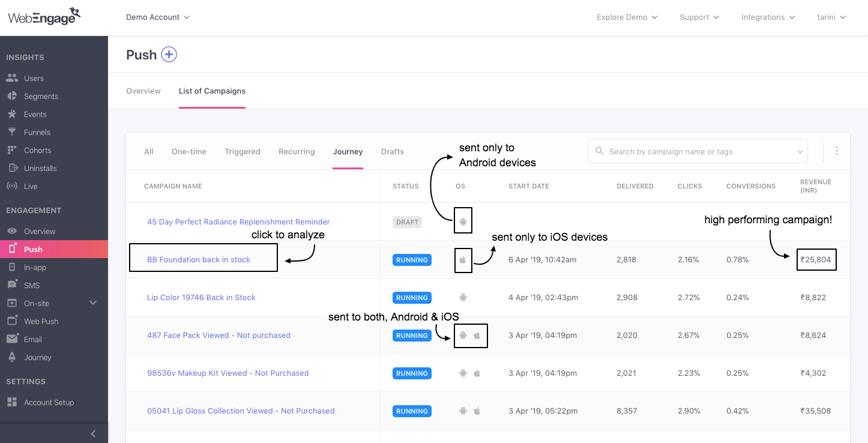Screen dimensions: 868x443
Task: Open 98536v Makeup Kit Viewed campaign
Action: [x=228, y=373]
